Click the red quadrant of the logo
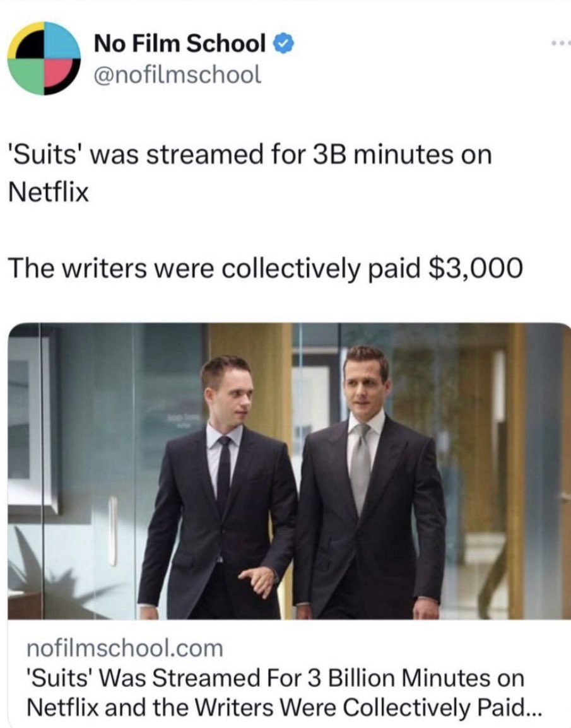 59,73
